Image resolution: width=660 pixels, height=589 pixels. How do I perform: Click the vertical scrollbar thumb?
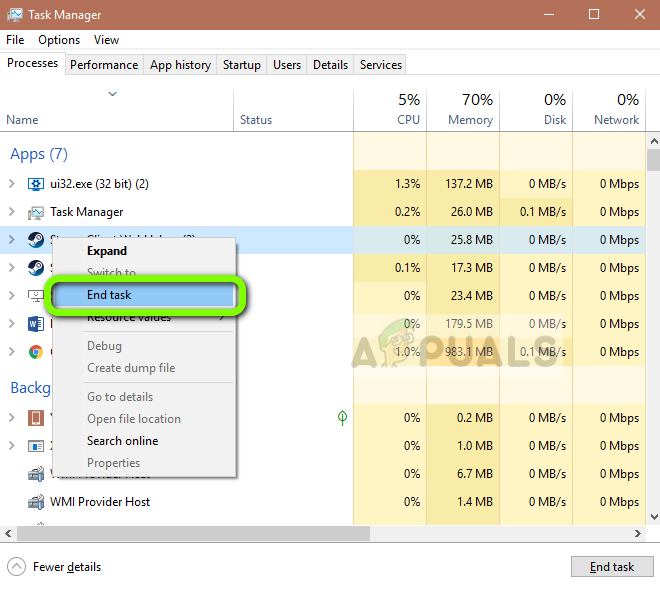pyautogui.click(x=654, y=160)
